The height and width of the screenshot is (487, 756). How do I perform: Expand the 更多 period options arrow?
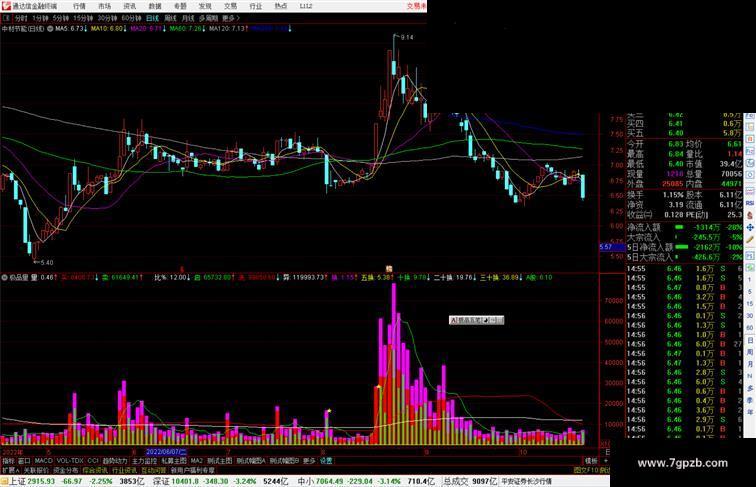pyautogui.click(x=231, y=18)
